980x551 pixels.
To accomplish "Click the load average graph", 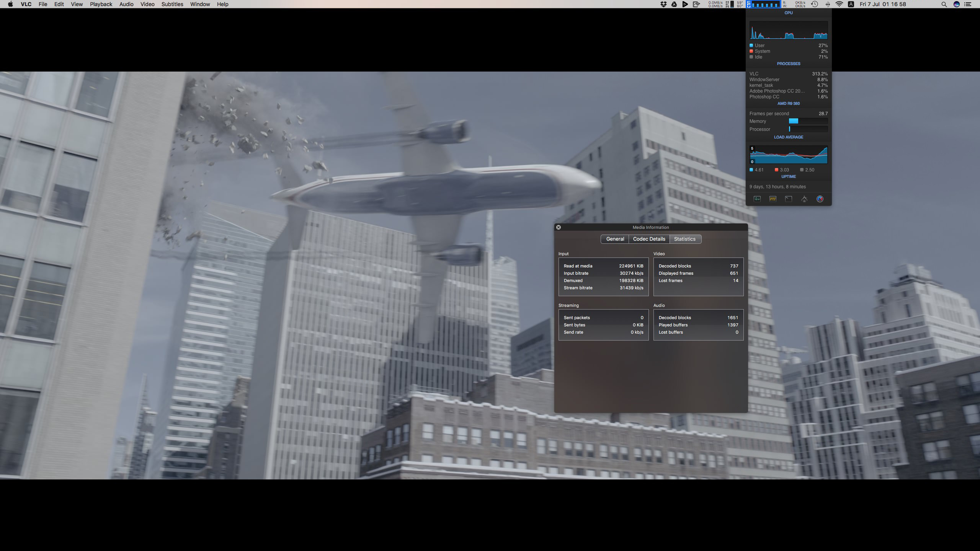I will tap(789, 155).
